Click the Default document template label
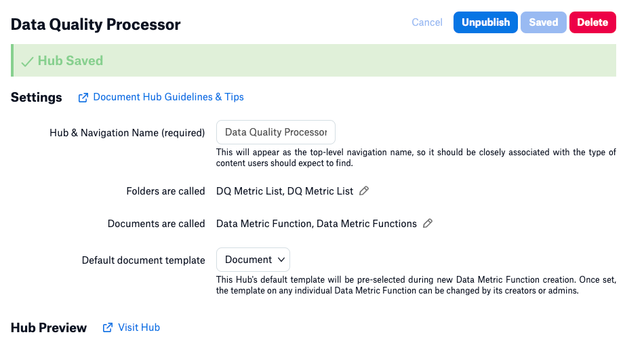 click(x=143, y=260)
